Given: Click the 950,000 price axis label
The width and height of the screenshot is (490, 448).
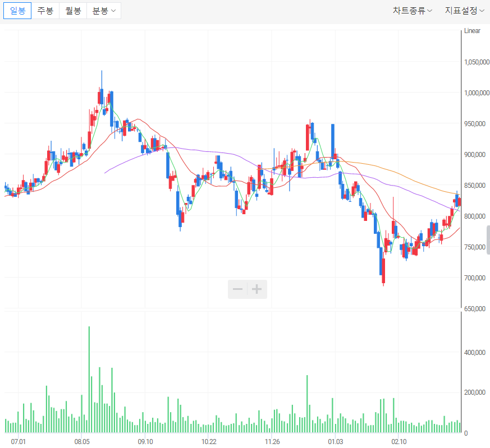Looking at the screenshot, I should [x=475, y=123].
